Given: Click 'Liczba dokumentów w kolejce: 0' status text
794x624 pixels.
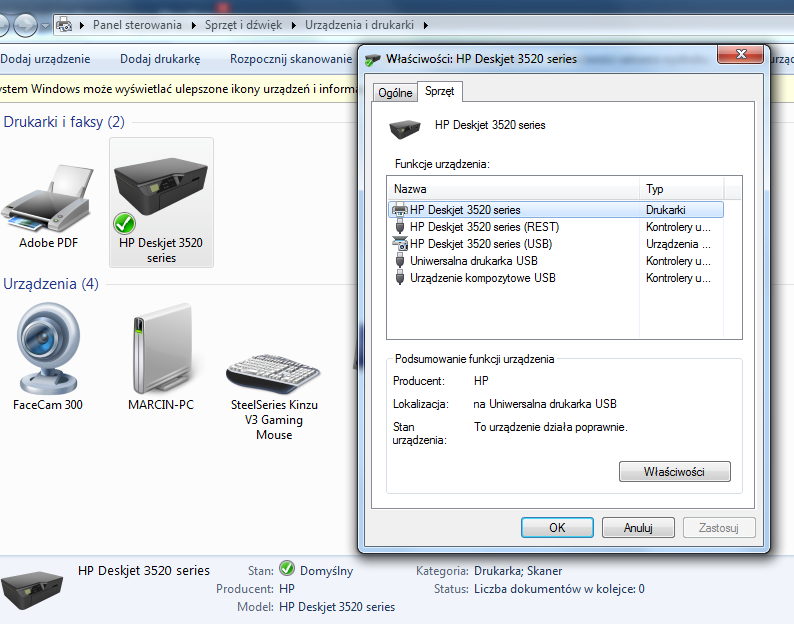Looking at the screenshot, I should (559, 589).
